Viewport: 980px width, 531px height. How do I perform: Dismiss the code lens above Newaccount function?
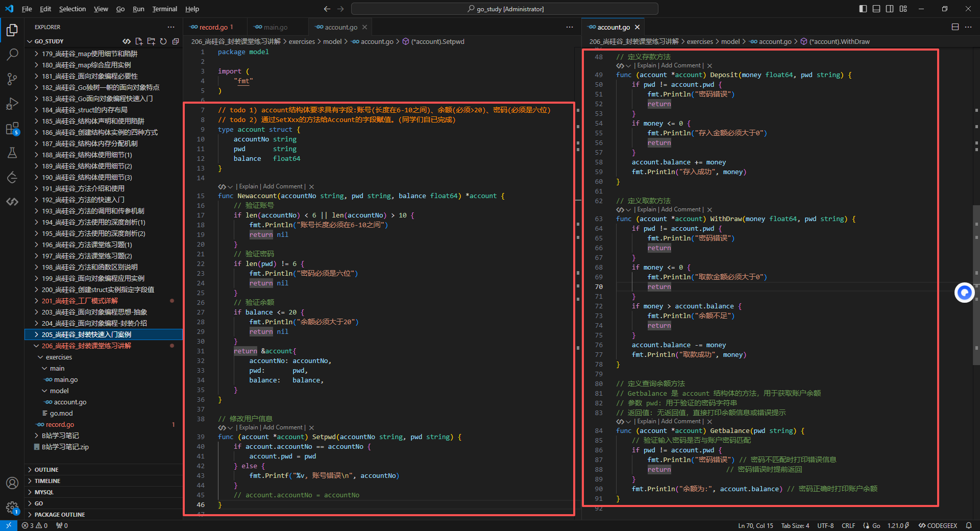(x=311, y=187)
